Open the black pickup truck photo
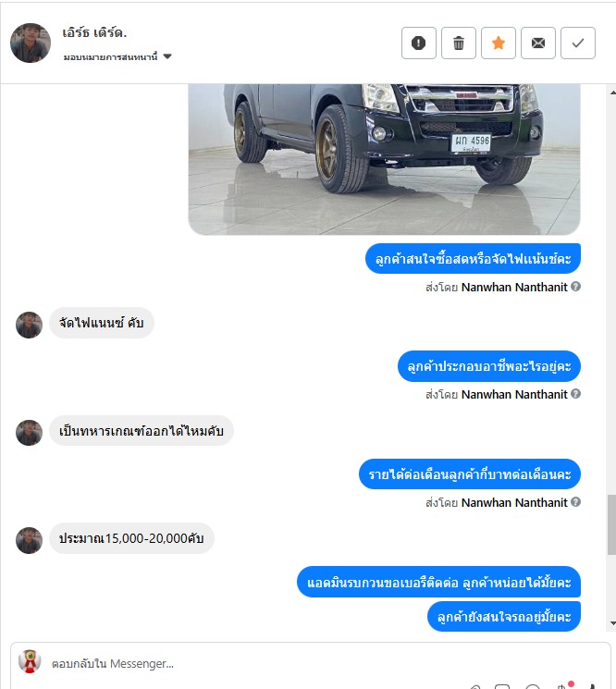 pos(384,159)
